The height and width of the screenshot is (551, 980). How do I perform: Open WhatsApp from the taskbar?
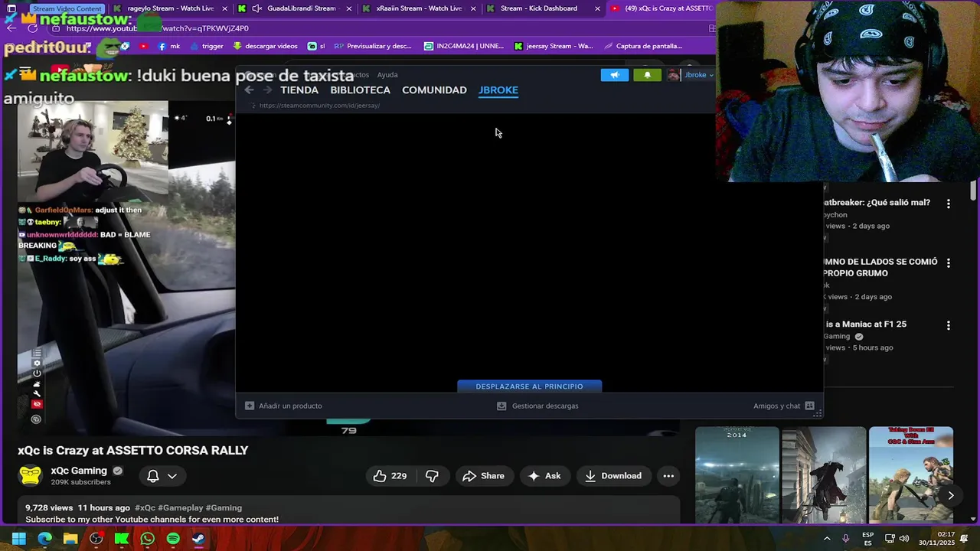(147, 539)
